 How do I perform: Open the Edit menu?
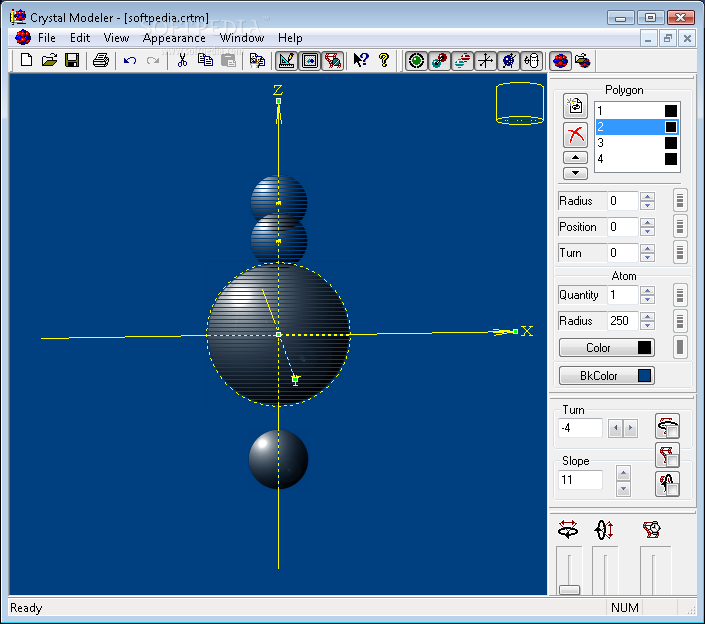coord(80,38)
